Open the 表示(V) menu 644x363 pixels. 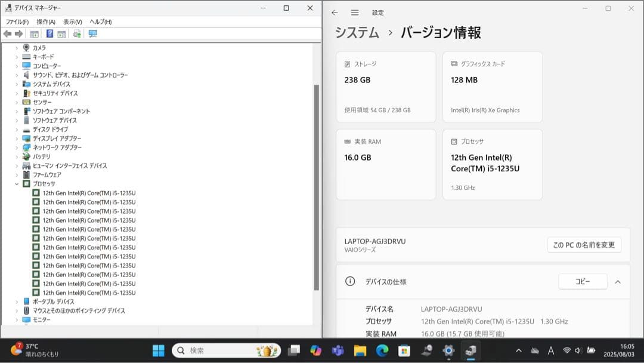point(72,21)
